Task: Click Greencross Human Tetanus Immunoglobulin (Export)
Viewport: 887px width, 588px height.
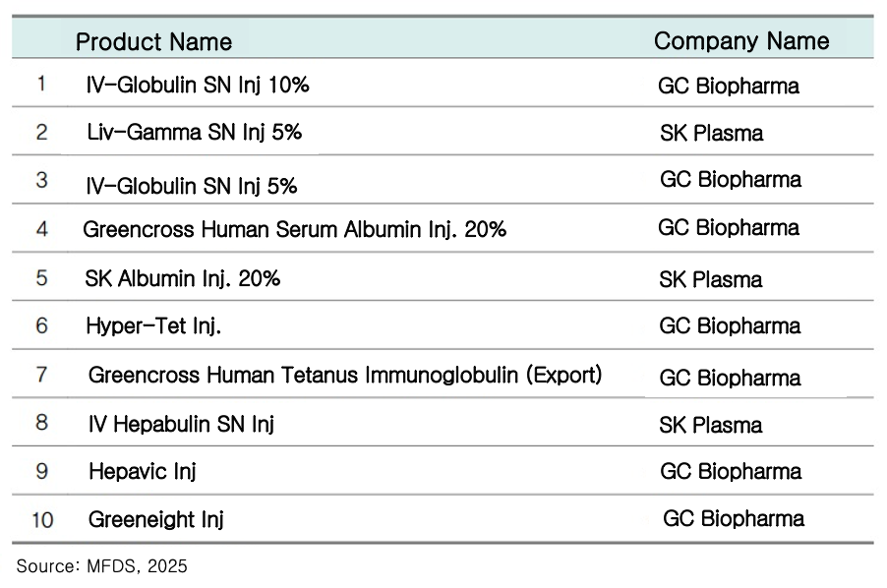Action: (x=345, y=375)
